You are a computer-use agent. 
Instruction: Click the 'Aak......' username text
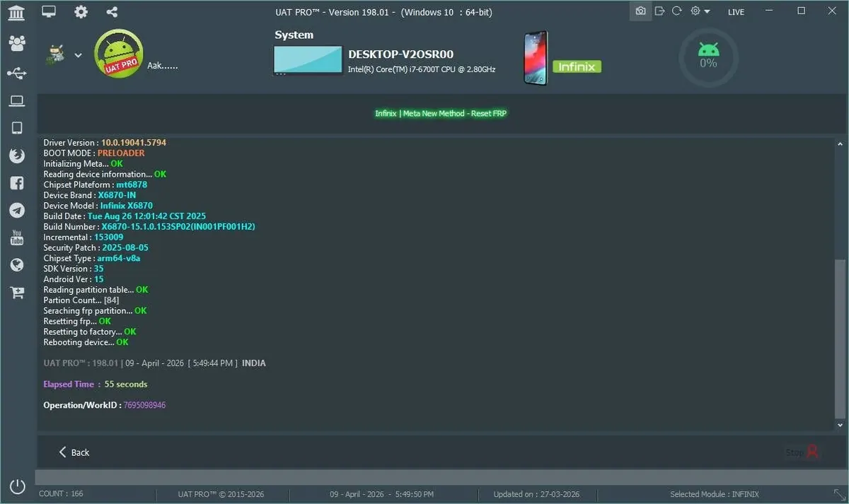click(x=163, y=66)
